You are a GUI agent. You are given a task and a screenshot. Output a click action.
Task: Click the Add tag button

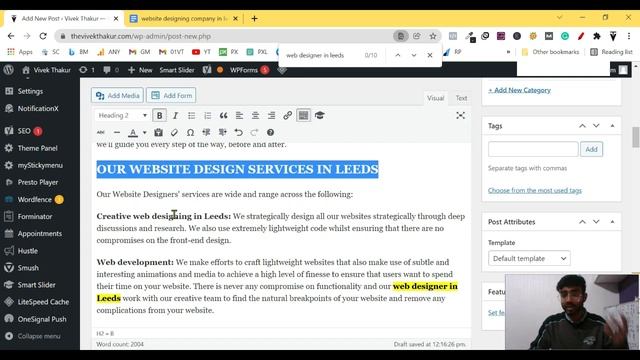coord(591,149)
